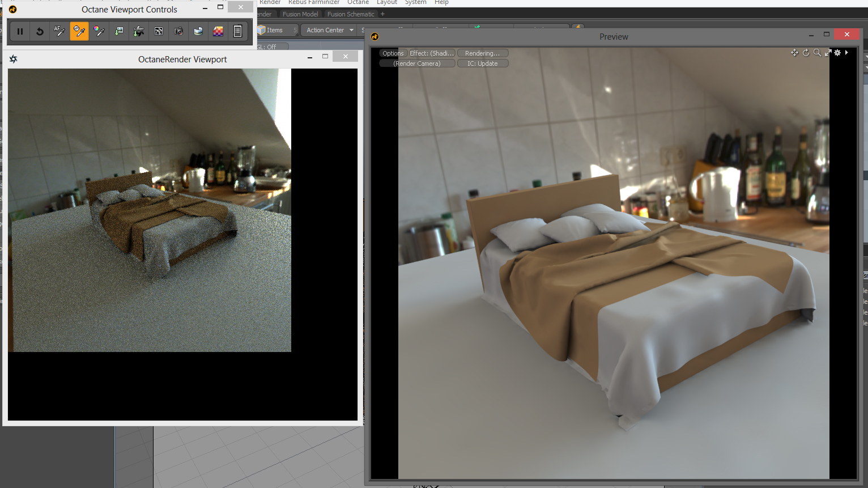This screenshot has width=868, height=488.
Task: Switch to the Fusion Schematic tab
Action: point(351,14)
